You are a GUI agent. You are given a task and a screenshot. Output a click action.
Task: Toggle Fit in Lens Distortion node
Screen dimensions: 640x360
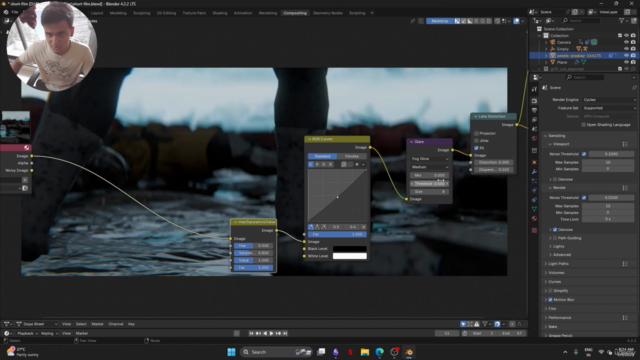[476, 148]
